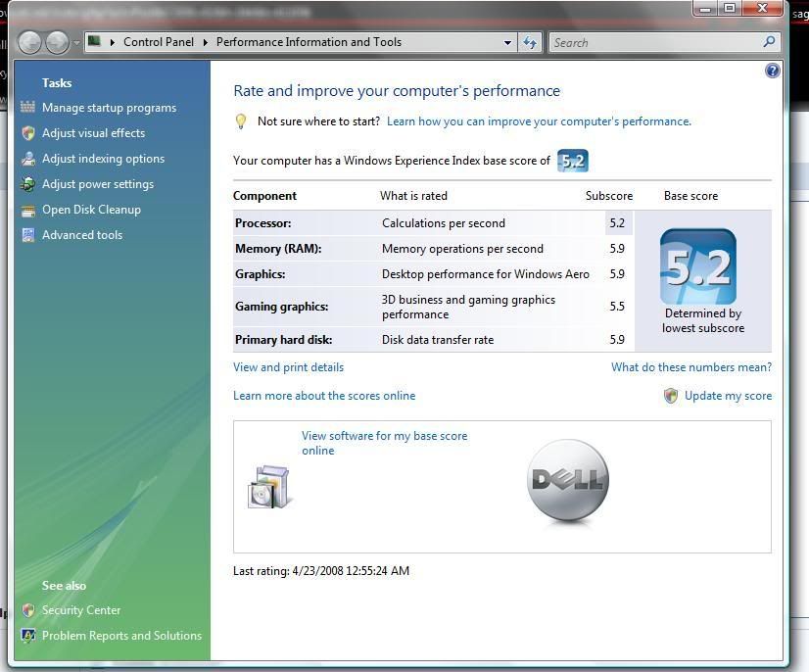The height and width of the screenshot is (672, 809).
Task: Click the View and print details link
Action: pyautogui.click(x=288, y=367)
